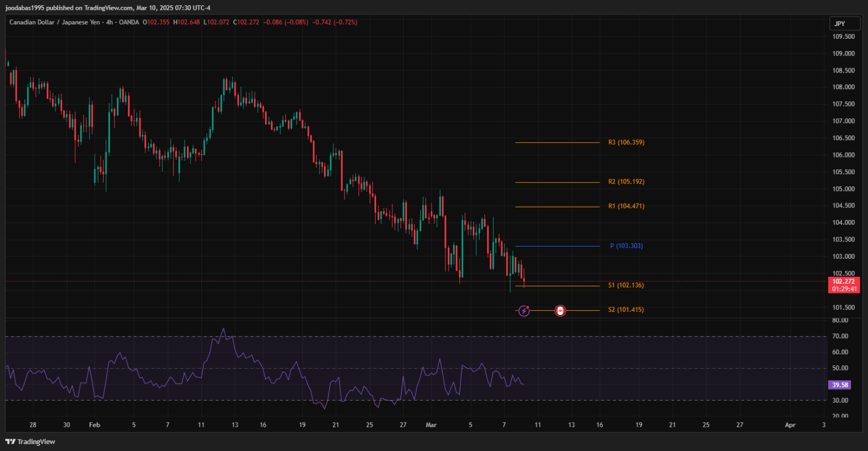Click the 103.500 price axis label
The image size is (868, 451).
(843, 240)
